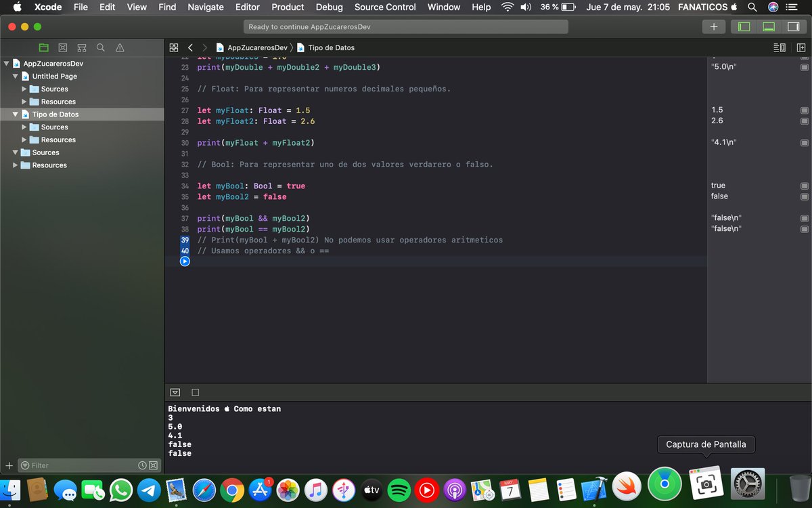Open the Find navigator magnifier icon

pyautogui.click(x=101, y=47)
